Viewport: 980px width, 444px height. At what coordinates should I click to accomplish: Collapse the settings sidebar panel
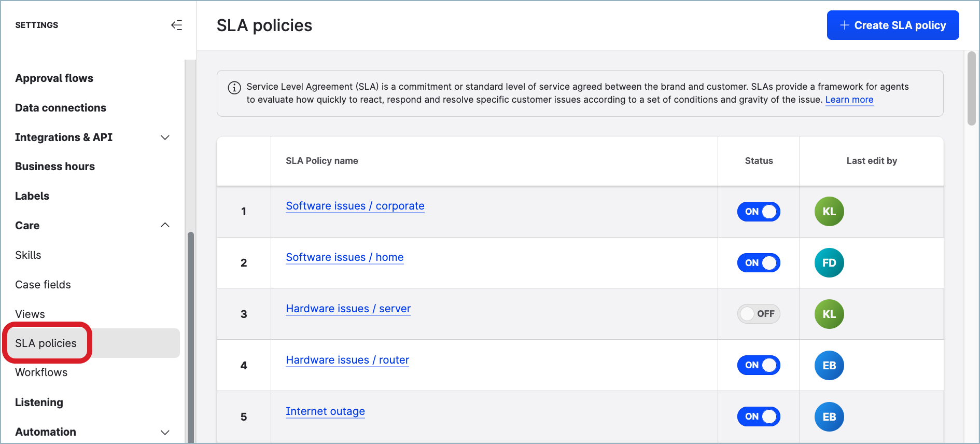point(176,25)
